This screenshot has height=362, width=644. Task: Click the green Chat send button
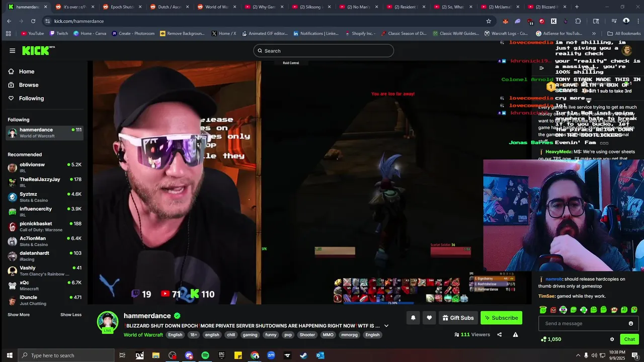[629, 339]
